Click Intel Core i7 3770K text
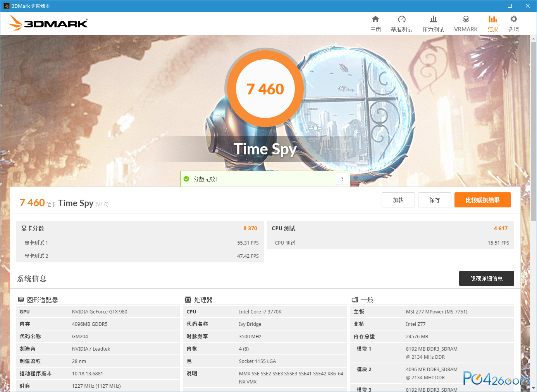The width and height of the screenshot is (537, 392). point(260,312)
